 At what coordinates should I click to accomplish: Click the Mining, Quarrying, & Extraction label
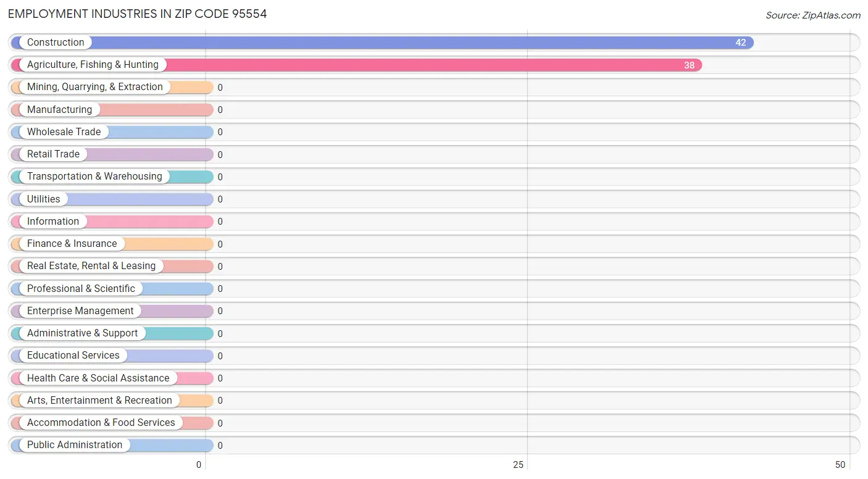click(x=95, y=87)
